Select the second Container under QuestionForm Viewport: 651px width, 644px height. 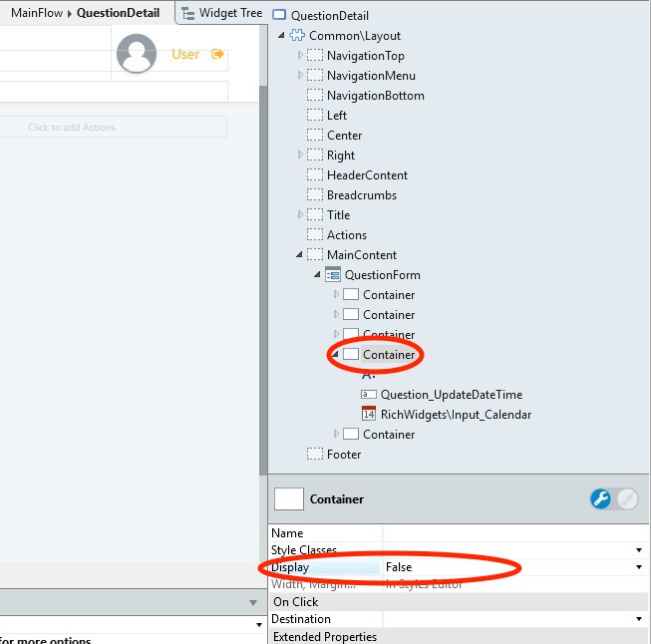389,315
